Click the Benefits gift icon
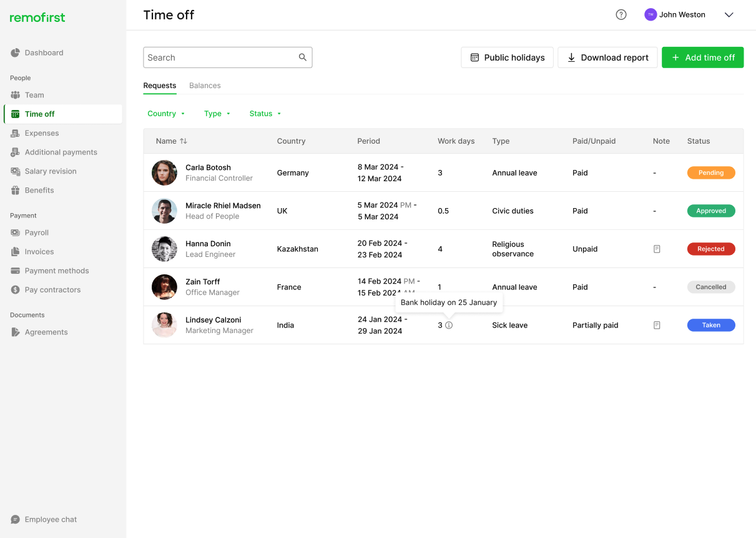The image size is (756, 538). click(16, 191)
